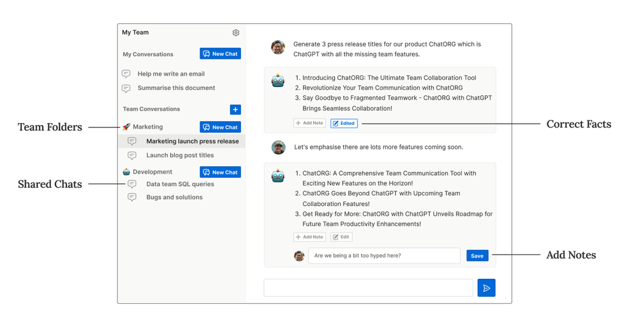The height and width of the screenshot is (331, 644).
Task: Click robot avatar on first AI response
Action: (x=278, y=80)
